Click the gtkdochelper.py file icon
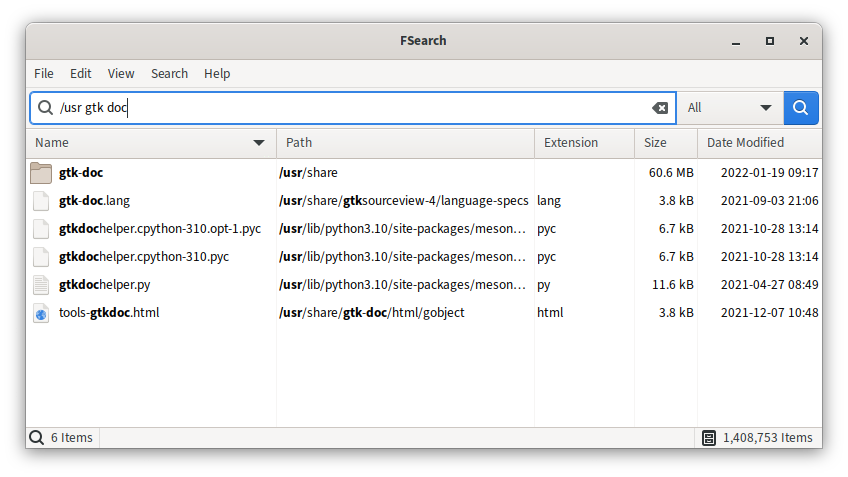The width and height of the screenshot is (848, 477). (41, 285)
